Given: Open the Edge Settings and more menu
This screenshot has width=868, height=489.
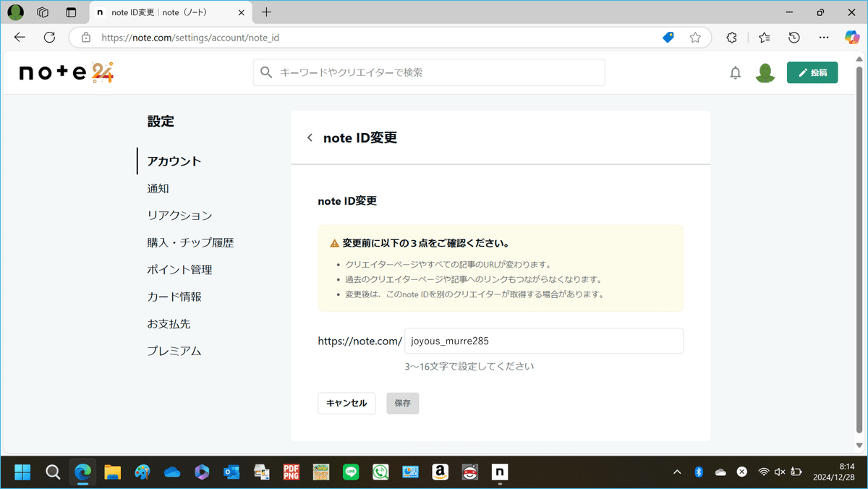Looking at the screenshot, I should (x=823, y=37).
